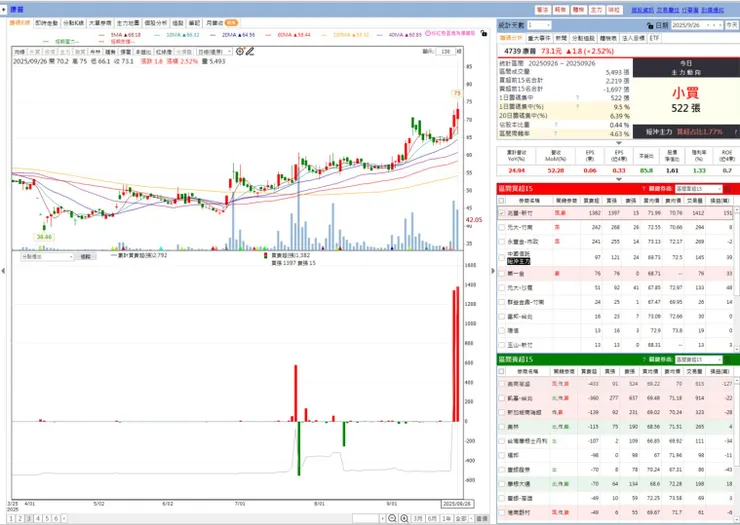Click 主力 button in title bar
Viewport: 740px width, 525px height.
point(596,10)
